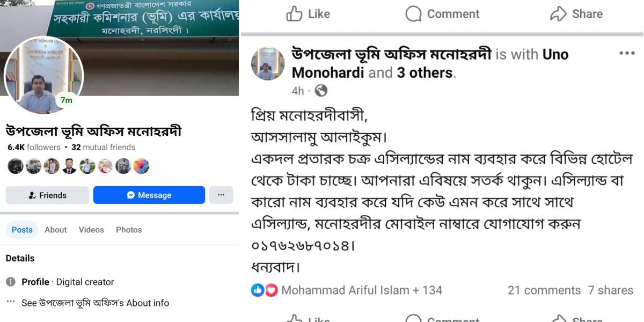The image size is (644, 322).
Task: Tap the Comment speech bubble icon
Action: 413,14
